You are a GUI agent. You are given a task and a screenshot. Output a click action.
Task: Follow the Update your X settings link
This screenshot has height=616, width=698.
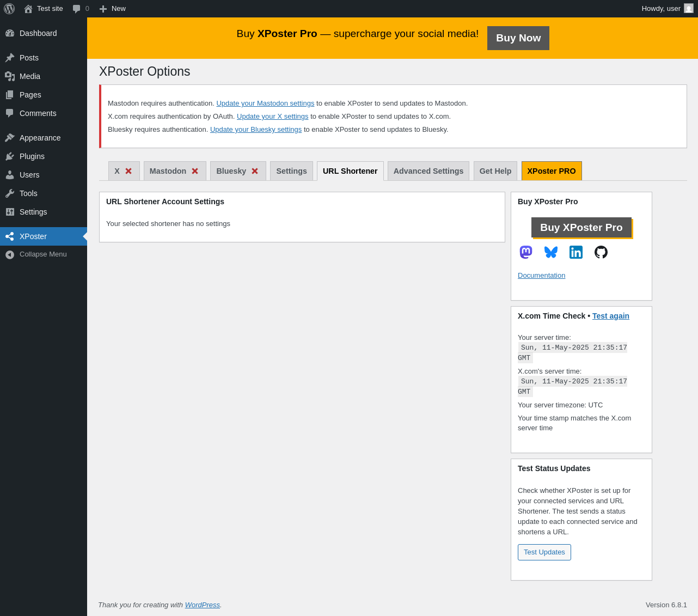click(x=272, y=117)
